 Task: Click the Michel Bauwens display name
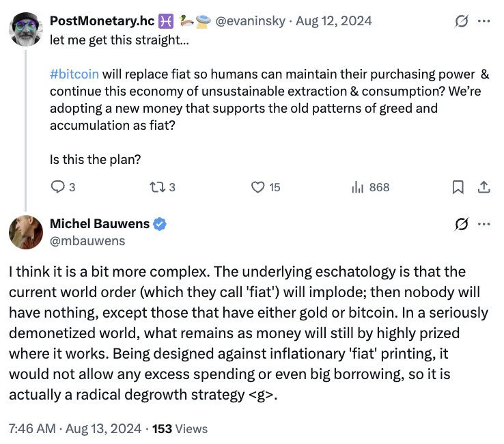coord(100,224)
